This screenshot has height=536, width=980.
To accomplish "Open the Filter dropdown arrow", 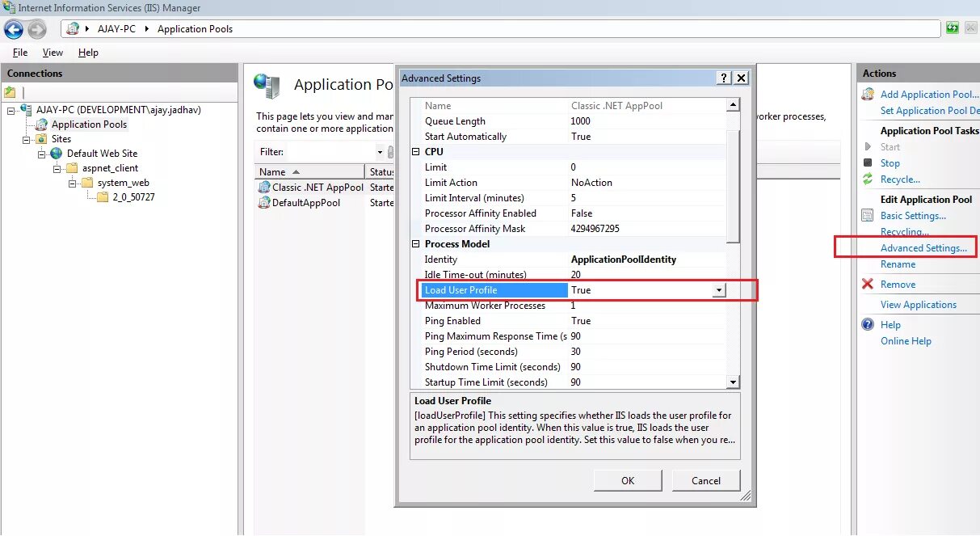I will point(380,152).
